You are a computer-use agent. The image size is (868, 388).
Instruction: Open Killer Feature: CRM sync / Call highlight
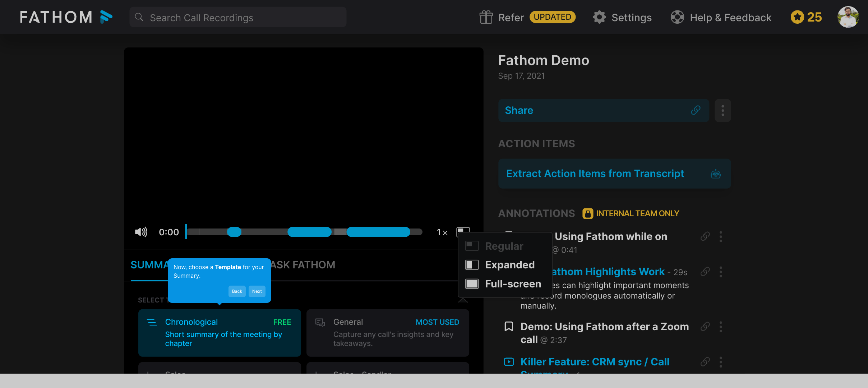click(595, 362)
